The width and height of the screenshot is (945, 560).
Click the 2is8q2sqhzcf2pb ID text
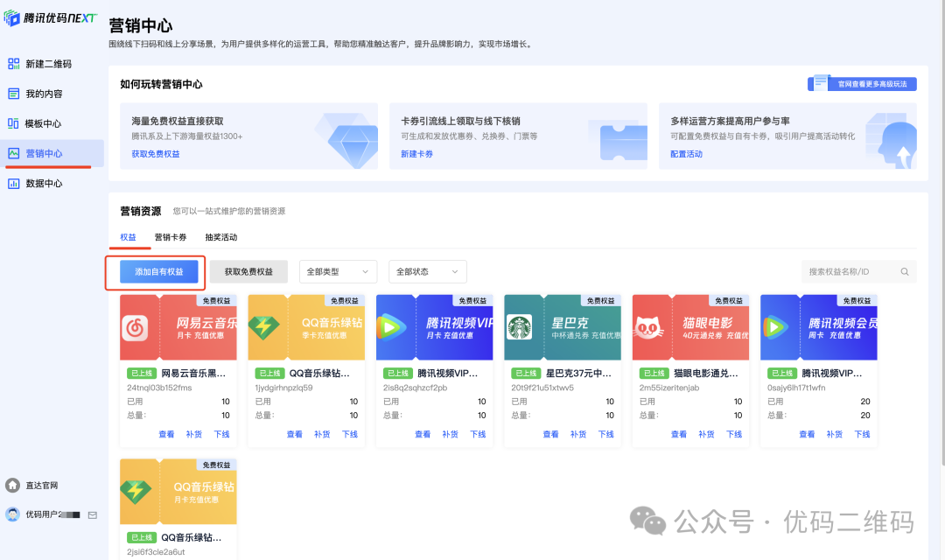[x=416, y=388]
